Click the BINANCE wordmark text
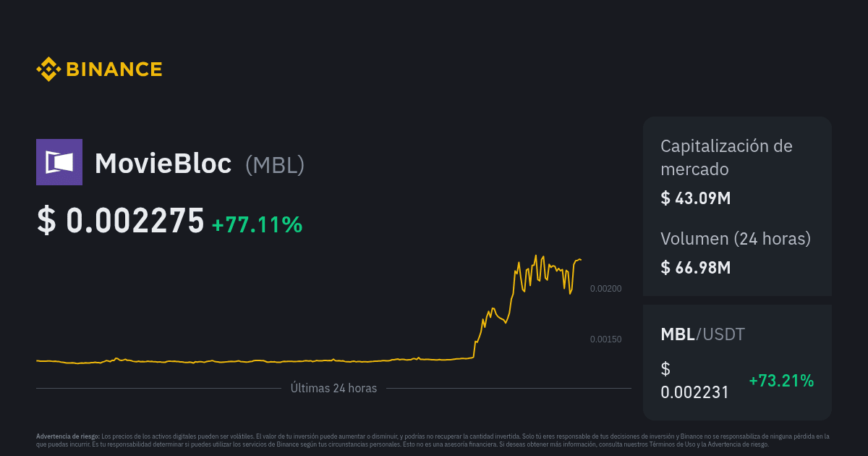The image size is (868, 456). [x=114, y=69]
